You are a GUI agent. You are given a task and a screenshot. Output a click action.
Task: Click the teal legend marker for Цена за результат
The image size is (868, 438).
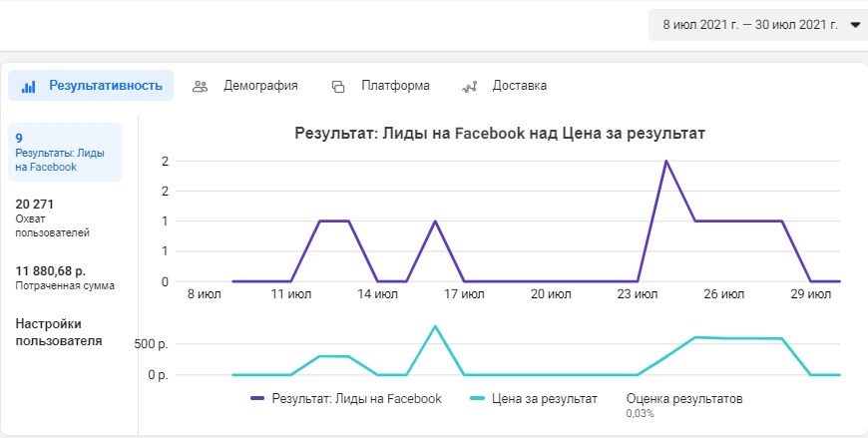tap(478, 399)
